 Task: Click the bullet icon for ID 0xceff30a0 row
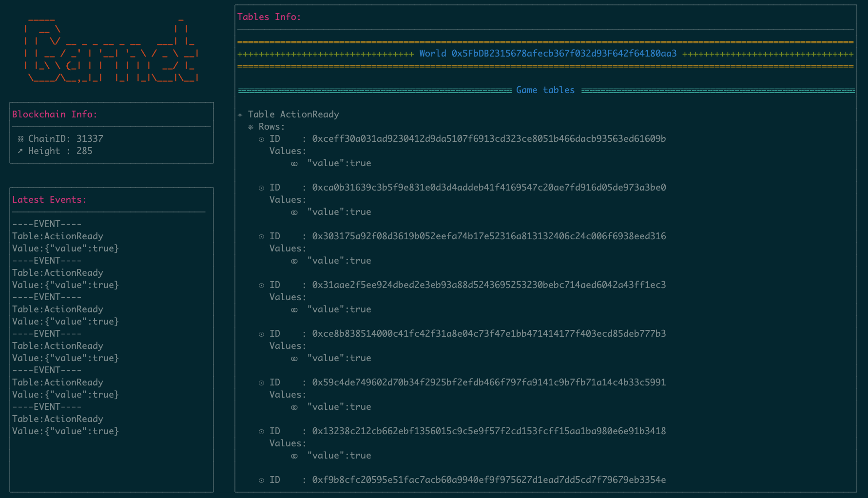pos(262,139)
